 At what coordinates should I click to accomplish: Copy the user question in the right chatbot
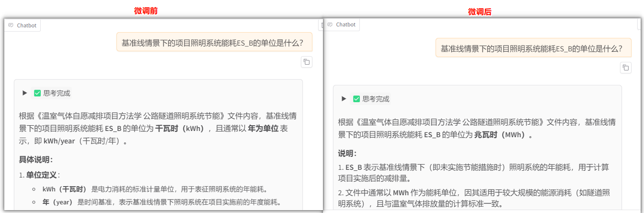click(625, 68)
